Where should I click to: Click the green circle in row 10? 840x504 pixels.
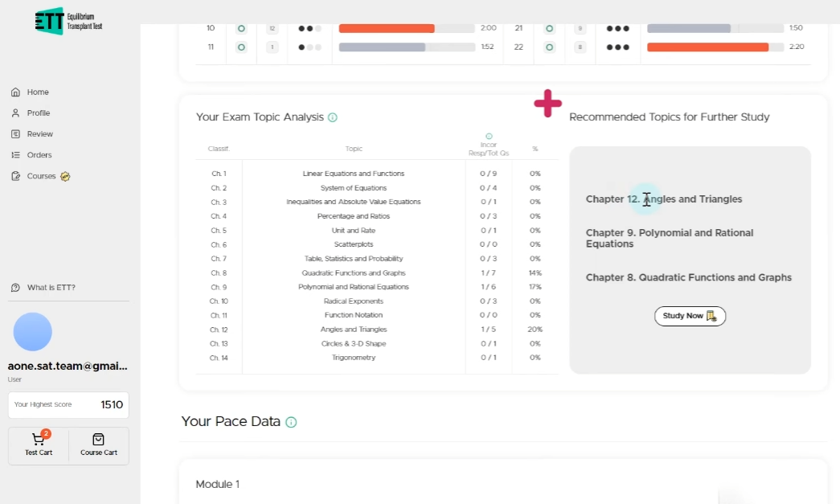point(240,28)
